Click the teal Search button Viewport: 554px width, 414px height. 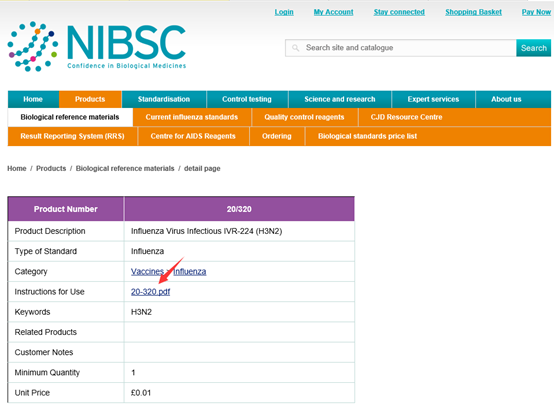[534, 48]
